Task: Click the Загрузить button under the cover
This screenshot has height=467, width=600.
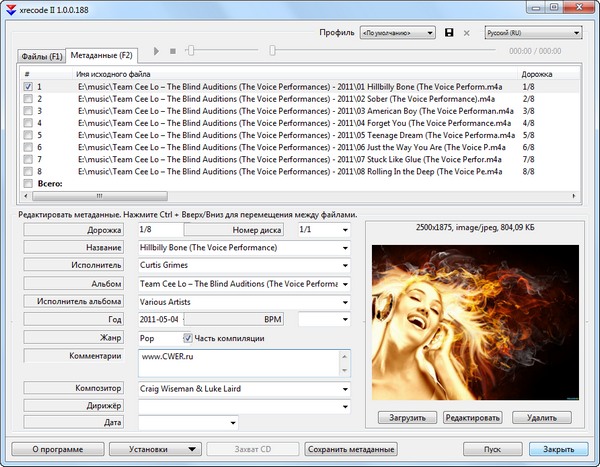Action: 407,417
